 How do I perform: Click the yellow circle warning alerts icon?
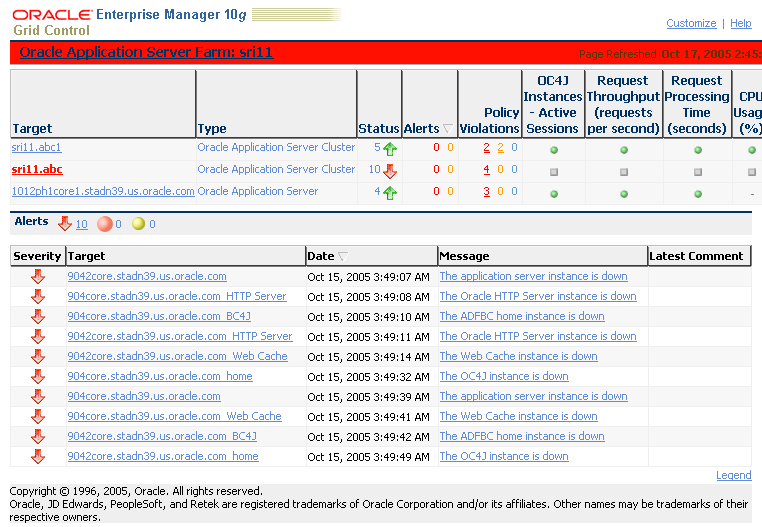(x=138, y=224)
